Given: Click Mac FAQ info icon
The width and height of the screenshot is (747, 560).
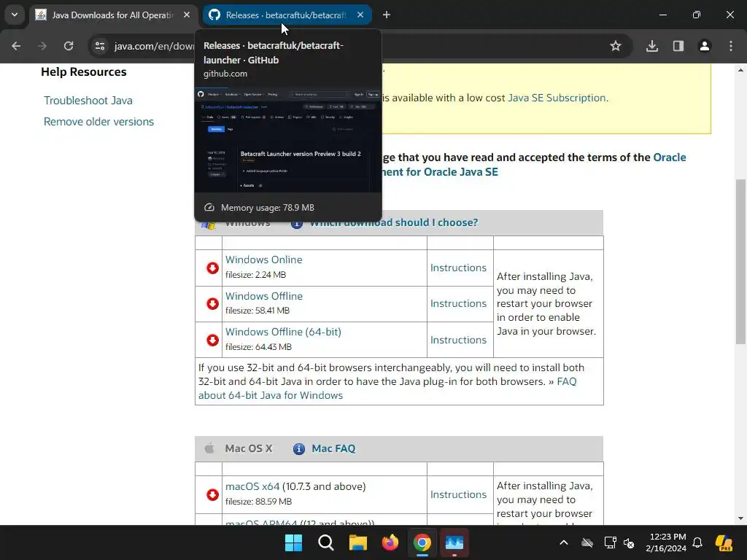Looking at the screenshot, I should tap(298, 448).
